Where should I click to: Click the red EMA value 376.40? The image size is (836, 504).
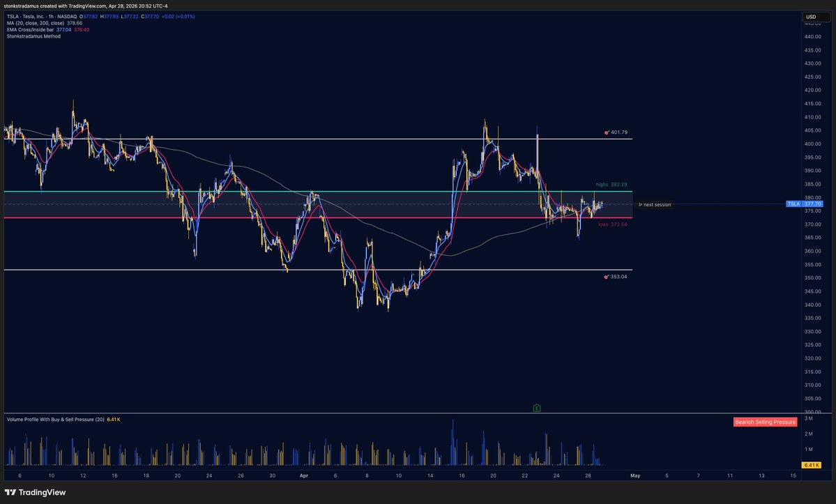coord(82,30)
